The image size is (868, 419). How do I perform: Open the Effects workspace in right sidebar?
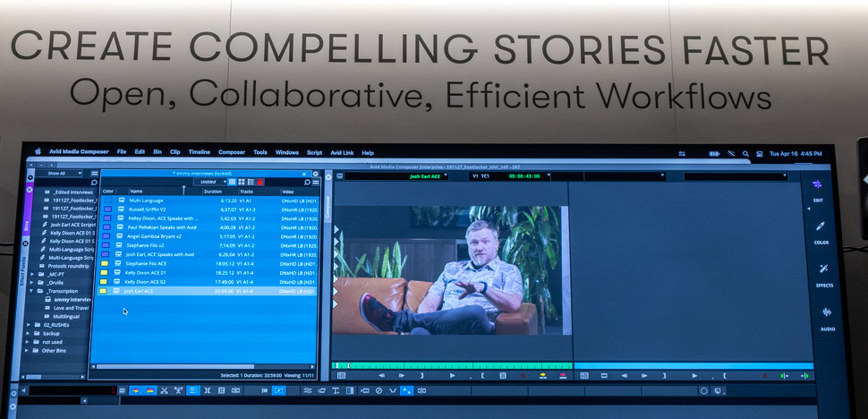click(x=824, y=275)
